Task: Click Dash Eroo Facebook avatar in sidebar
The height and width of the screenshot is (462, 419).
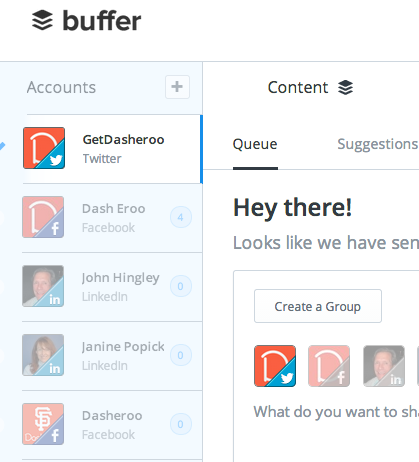Action: [x=43, y=217]
